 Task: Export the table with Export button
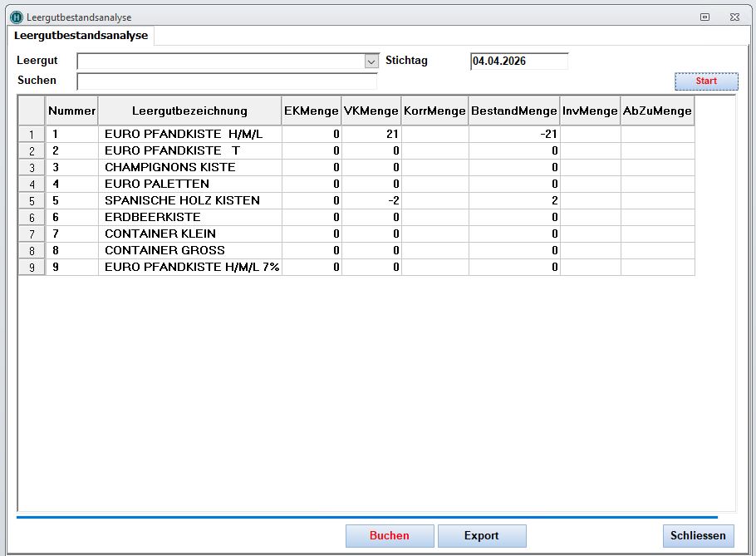(x=481, y=536)
